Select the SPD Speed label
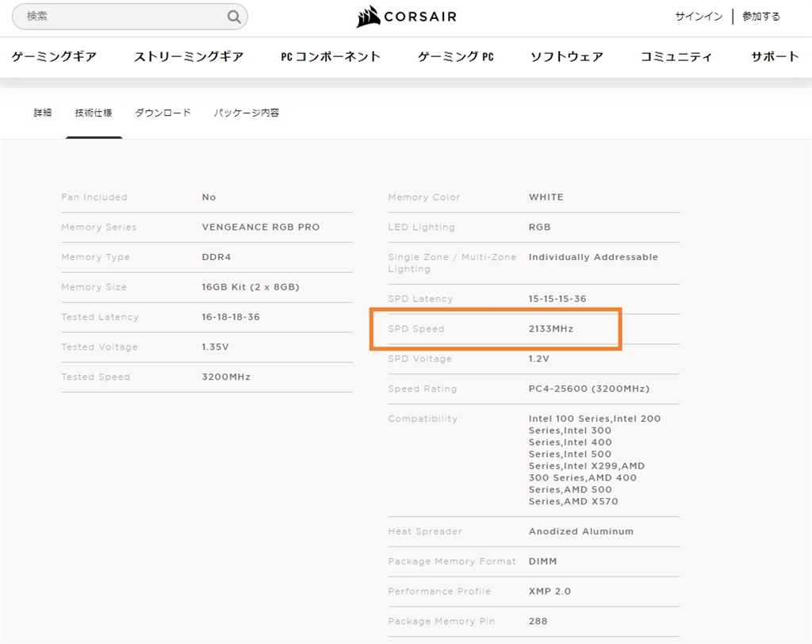Image resolution: width=812 pixels, height=644 pixels. [x=416, y=329]
